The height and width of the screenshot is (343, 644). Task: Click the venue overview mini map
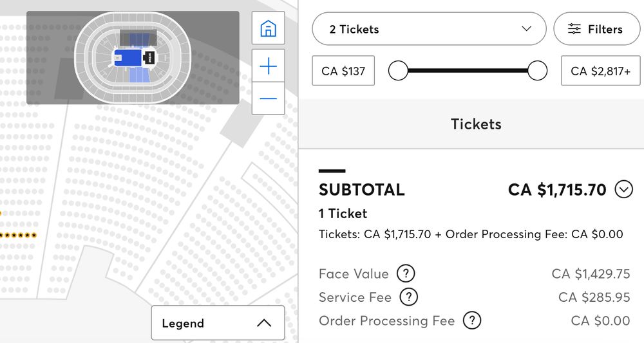tap(133, 57)
